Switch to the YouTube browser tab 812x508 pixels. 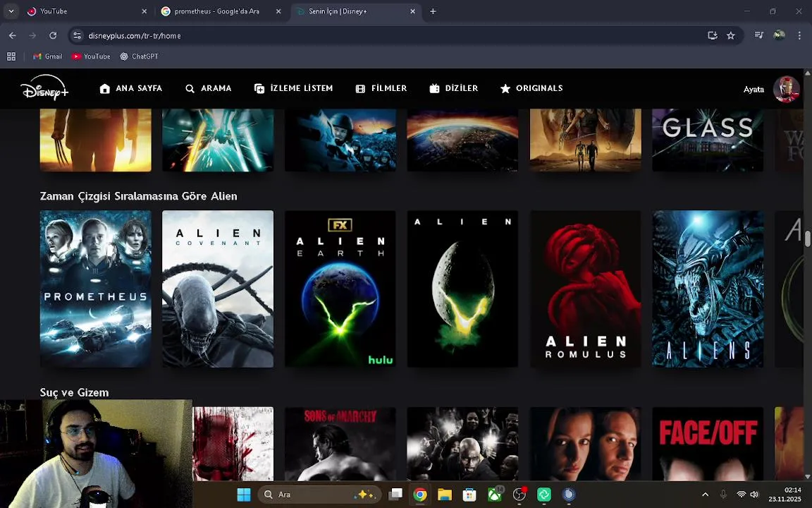point(87,11)
